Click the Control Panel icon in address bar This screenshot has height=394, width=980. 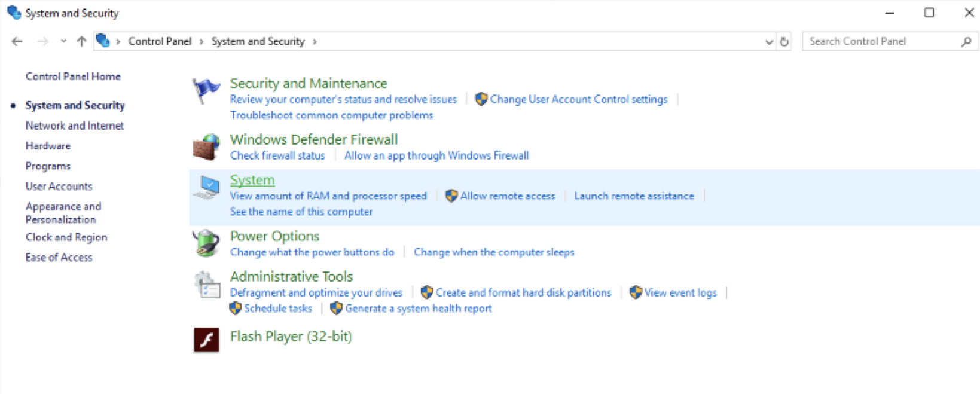[x=103, y=41]
